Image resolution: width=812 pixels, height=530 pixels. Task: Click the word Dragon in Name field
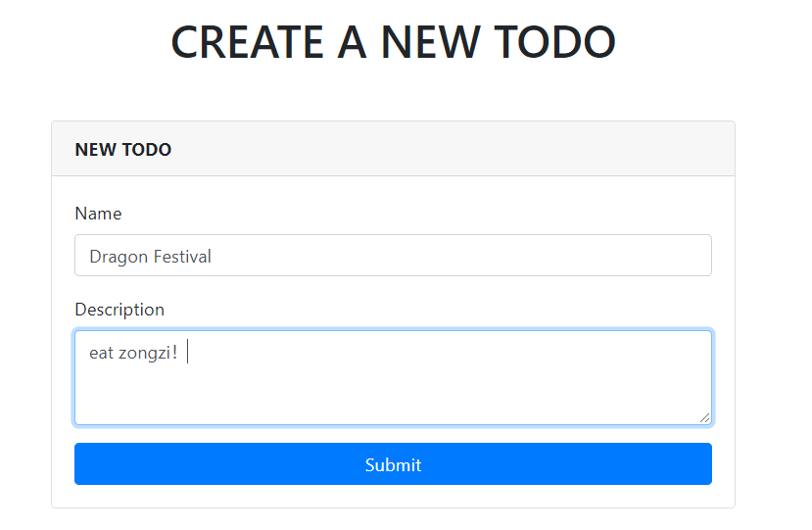pos(116,257)
